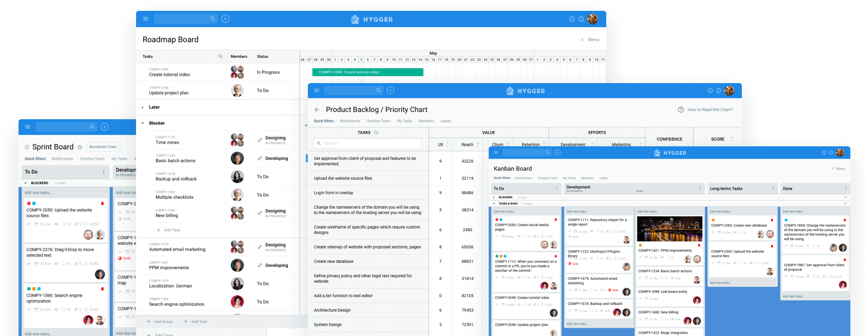Click How to Read this Chart link
Image resolution: width=868 pixels, height=336 pixels.
point(710,110)
